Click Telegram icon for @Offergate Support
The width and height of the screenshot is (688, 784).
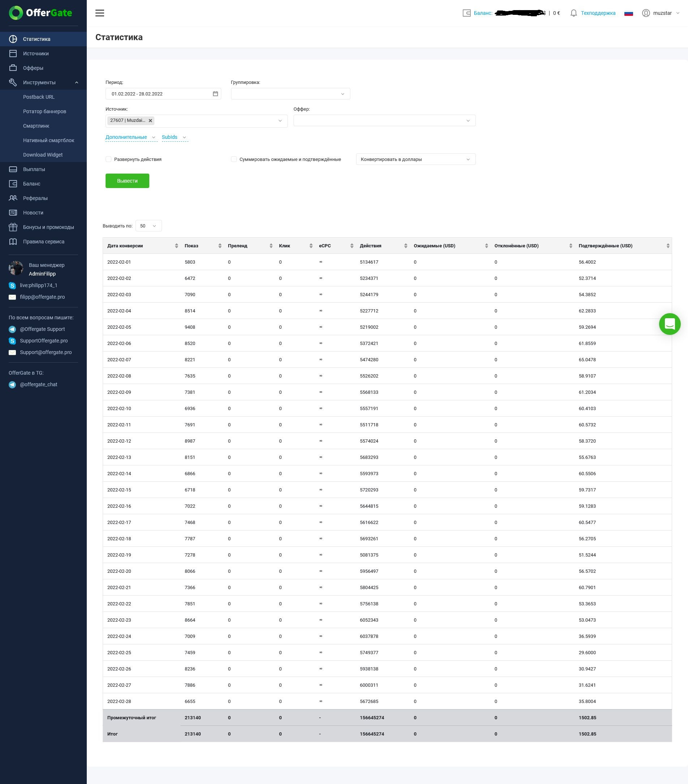12,329
